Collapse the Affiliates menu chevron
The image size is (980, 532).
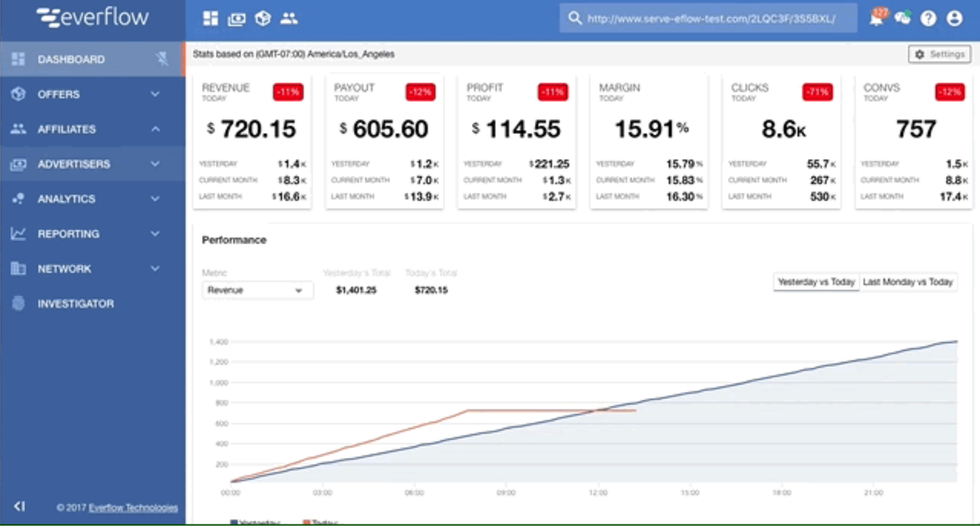pos(155,129)
